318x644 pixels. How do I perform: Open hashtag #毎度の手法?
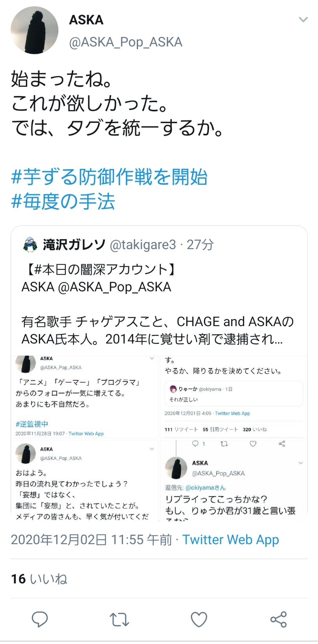[x=63, y=202]
